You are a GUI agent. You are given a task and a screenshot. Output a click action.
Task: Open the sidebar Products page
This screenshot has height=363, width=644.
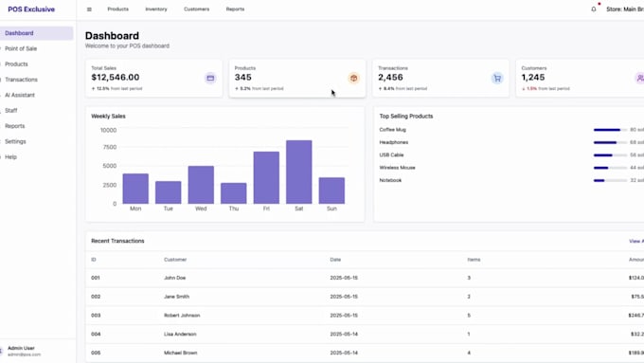37,64
